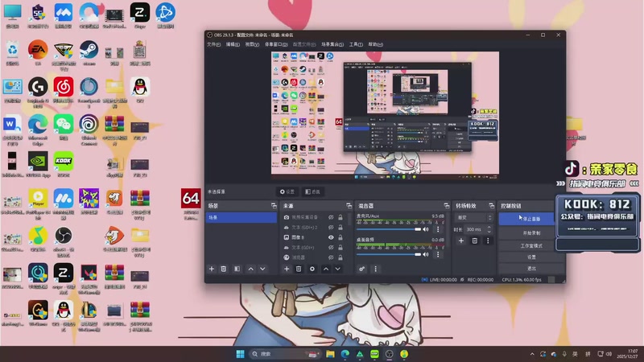Open the KOOK desktop shortcut
Image resolution: width=644 pixels, height=362 pixels.
click(x=64, y=164)
